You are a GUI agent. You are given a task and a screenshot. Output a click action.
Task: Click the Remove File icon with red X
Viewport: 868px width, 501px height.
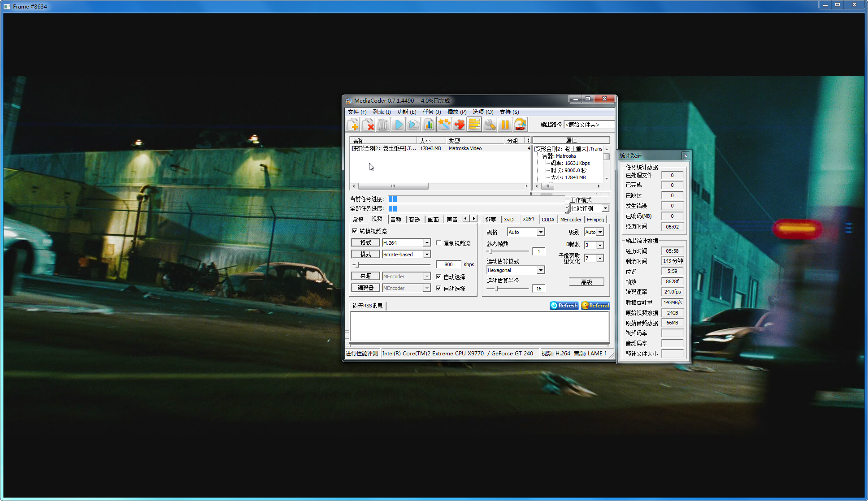tap(368, 125)
